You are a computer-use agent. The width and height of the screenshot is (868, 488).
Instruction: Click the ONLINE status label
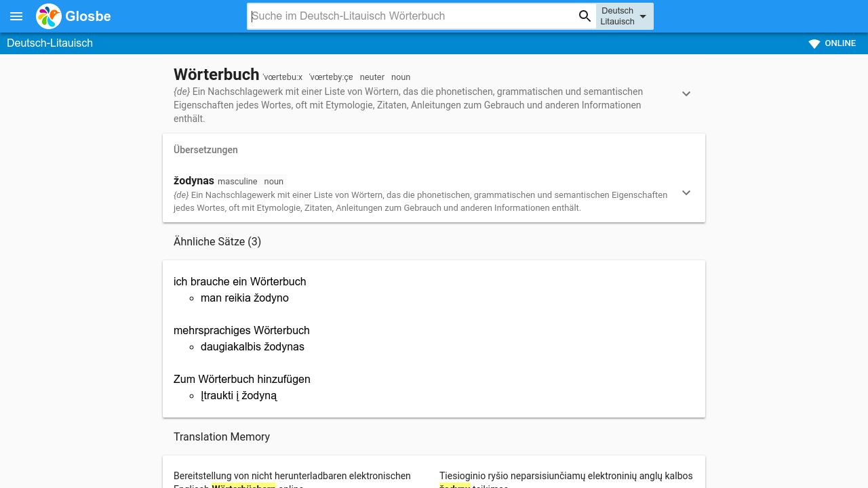point(840,43)
